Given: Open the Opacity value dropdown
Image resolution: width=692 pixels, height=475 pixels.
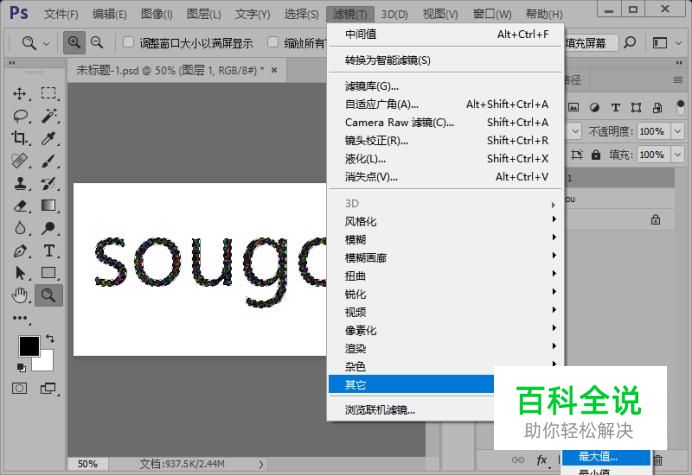Looking at the screenshot, I should coord(677,131).
